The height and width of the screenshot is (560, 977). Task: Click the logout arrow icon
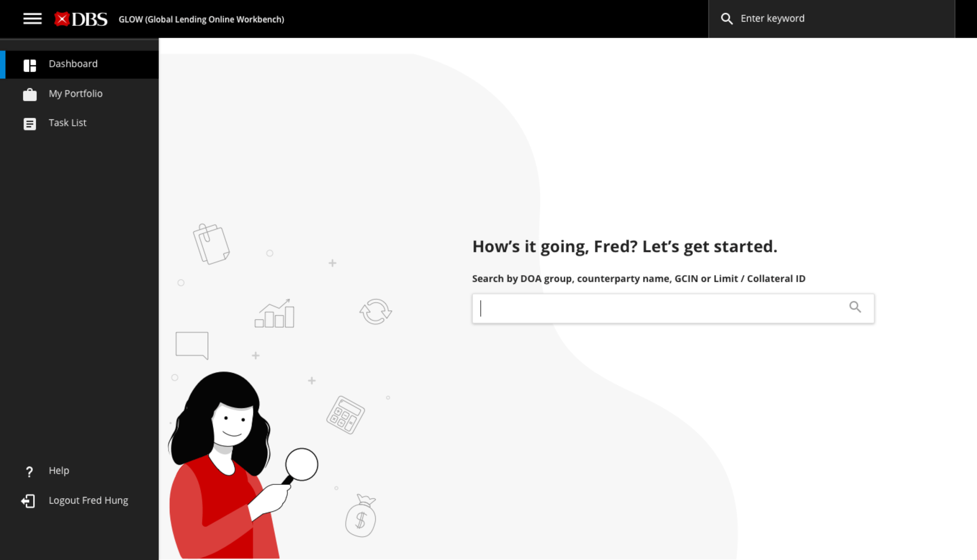click(x=28, y=501)
